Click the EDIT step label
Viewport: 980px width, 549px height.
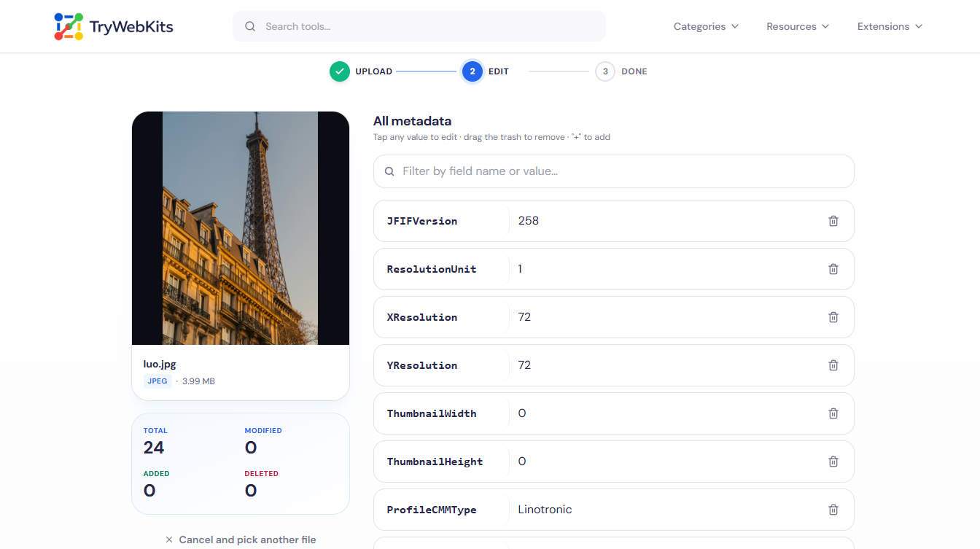pyautogui.click(x=499, y=71)
